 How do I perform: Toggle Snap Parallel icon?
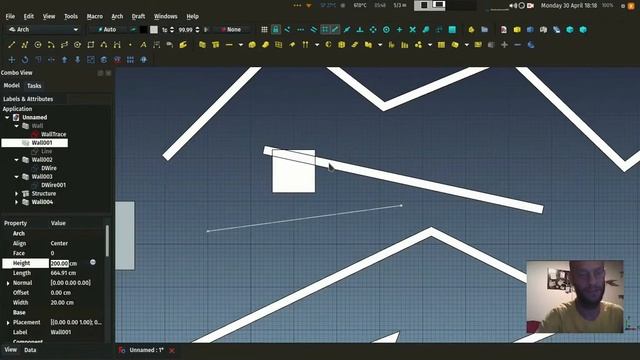tap(313, 29)
